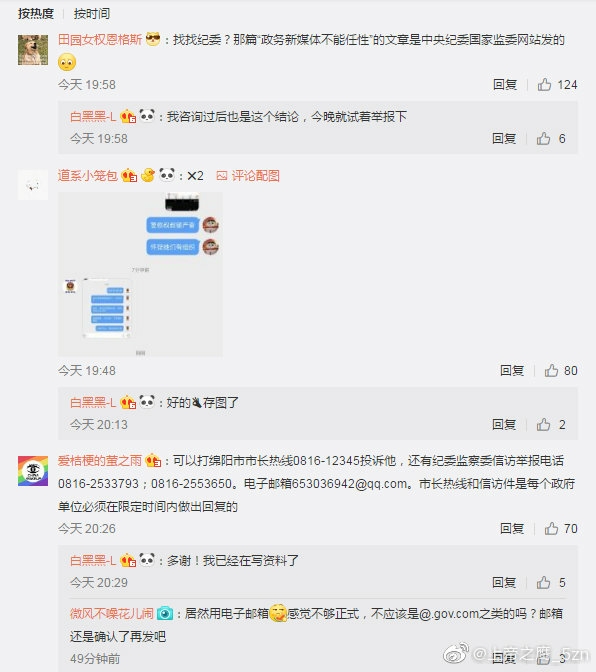Viewport: 596px width, 672px height.
Task: Open 道系小笼包's user profile name
Action: (x=88, y=176)
